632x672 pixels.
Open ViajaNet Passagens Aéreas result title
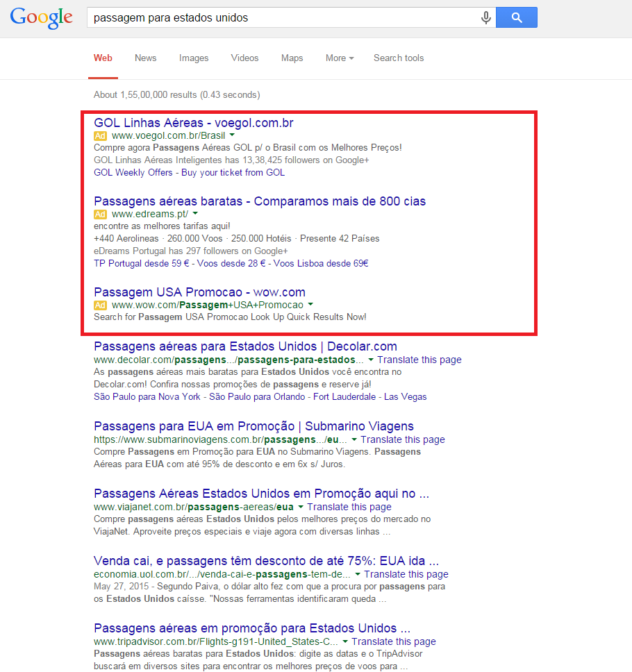click(262, 494)
